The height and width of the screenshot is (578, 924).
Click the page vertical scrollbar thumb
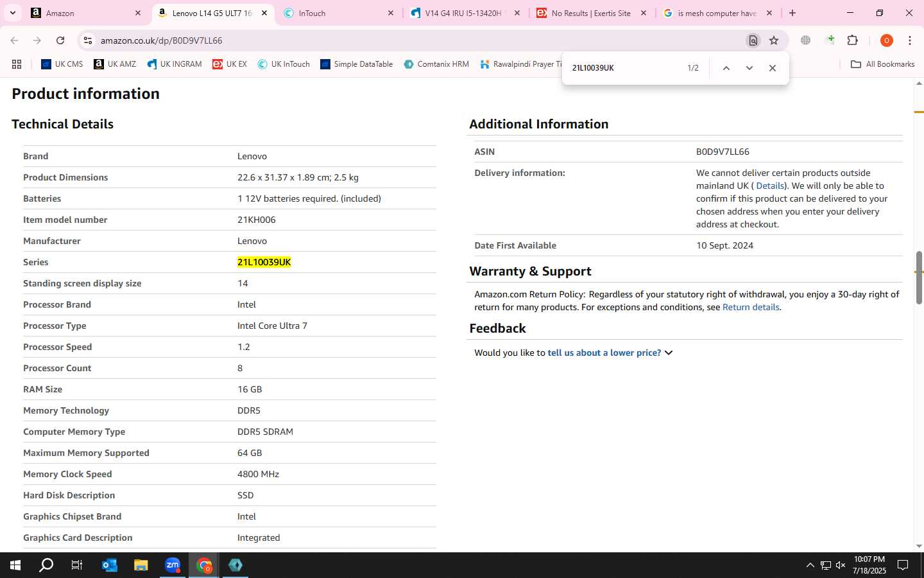(x=919, y=277)
